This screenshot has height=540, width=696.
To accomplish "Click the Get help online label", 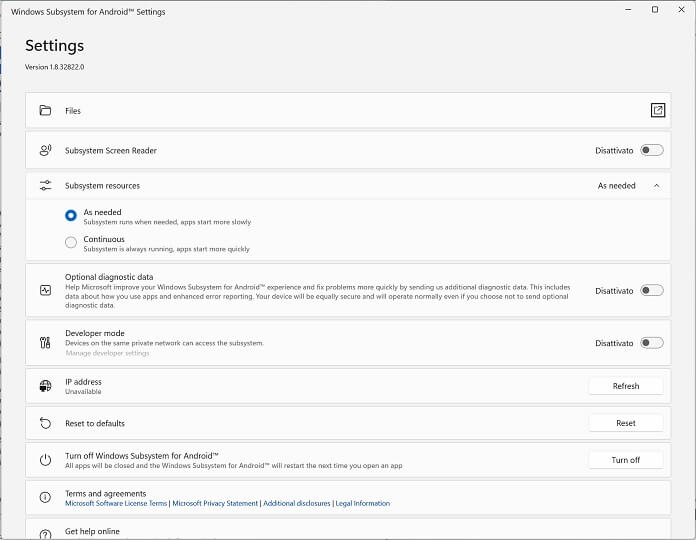I will 92,531.
